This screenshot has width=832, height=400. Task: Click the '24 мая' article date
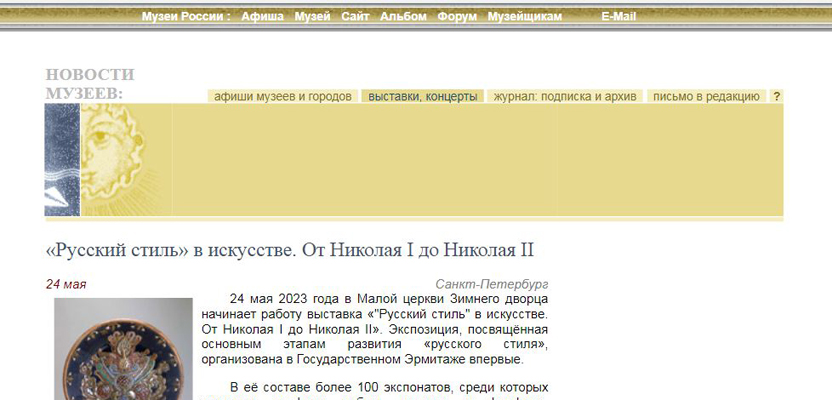tap(66, 284)
